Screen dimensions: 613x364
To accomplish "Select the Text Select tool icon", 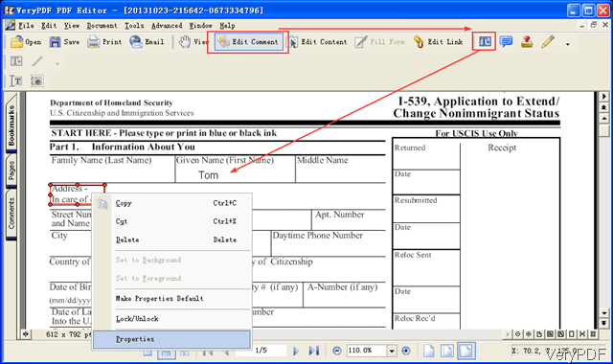I will 16,80.
